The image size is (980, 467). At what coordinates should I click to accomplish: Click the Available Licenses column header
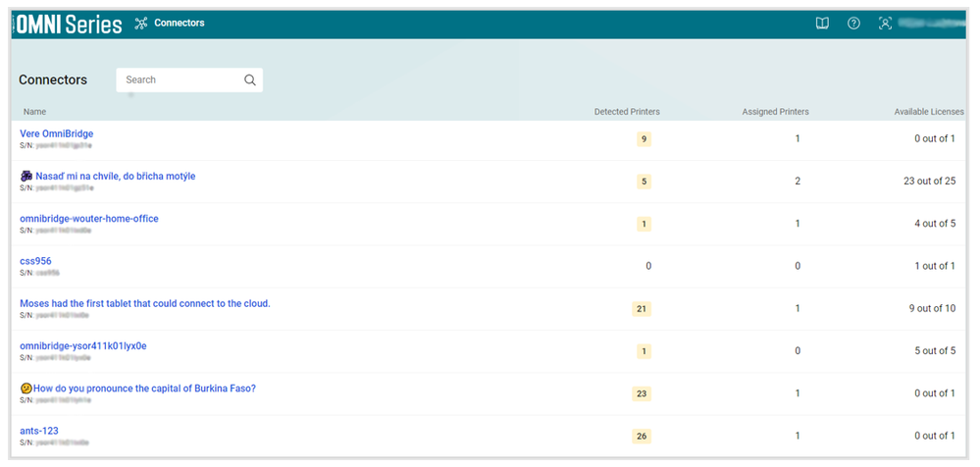tap(929, 112)
